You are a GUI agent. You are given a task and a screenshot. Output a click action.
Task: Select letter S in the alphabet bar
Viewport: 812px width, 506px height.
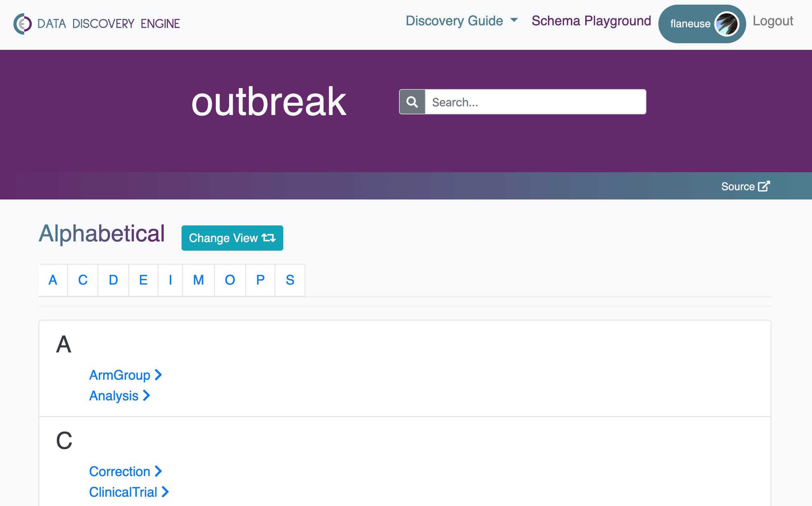point(290,280)
